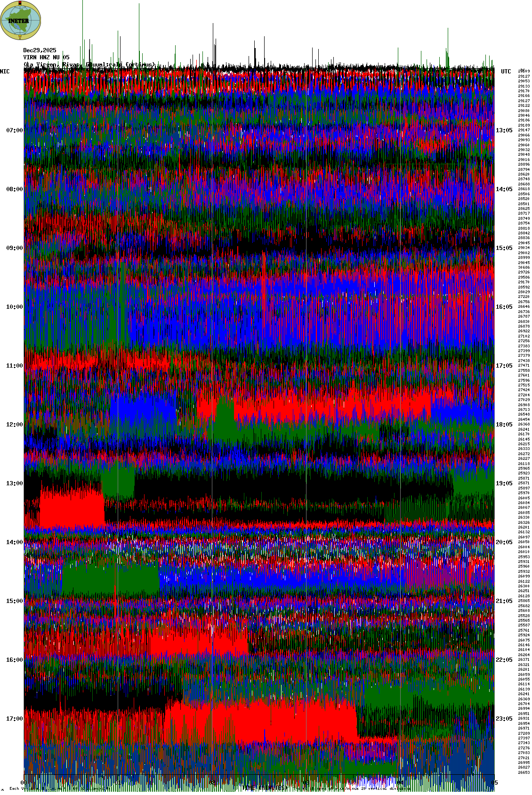Click the INETER globe logo
532x795 pixels.
tap(21, 20)
